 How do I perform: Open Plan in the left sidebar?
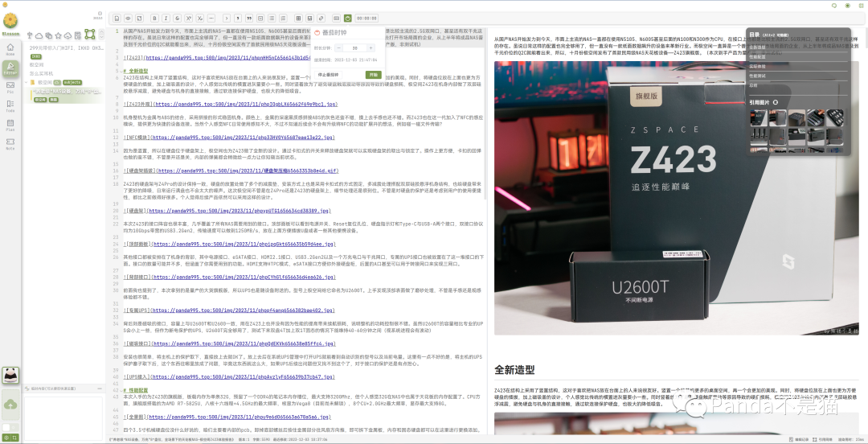[x=10, y=125]
